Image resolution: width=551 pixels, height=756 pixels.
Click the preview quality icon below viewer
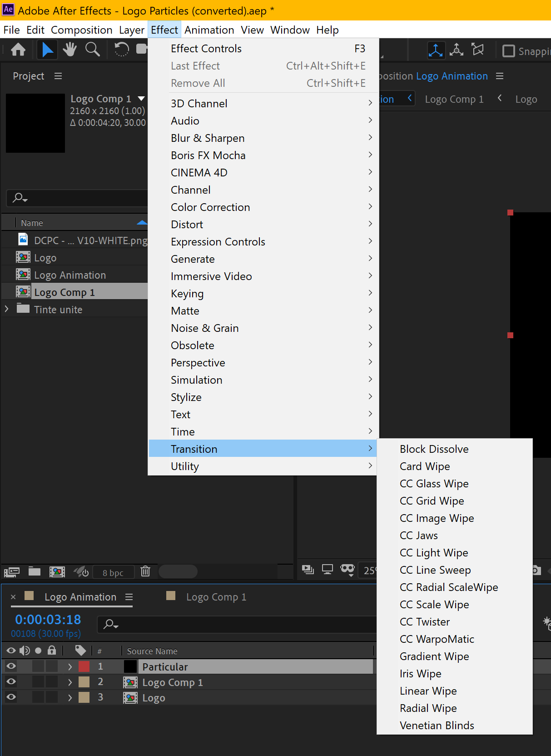pyautogui.click(x=308, y=569)
